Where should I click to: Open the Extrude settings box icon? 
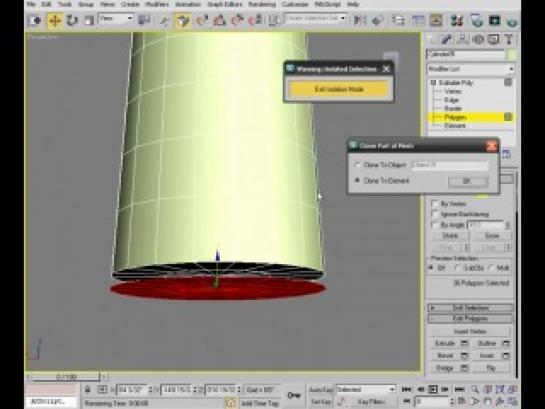(x=464, y=344)
